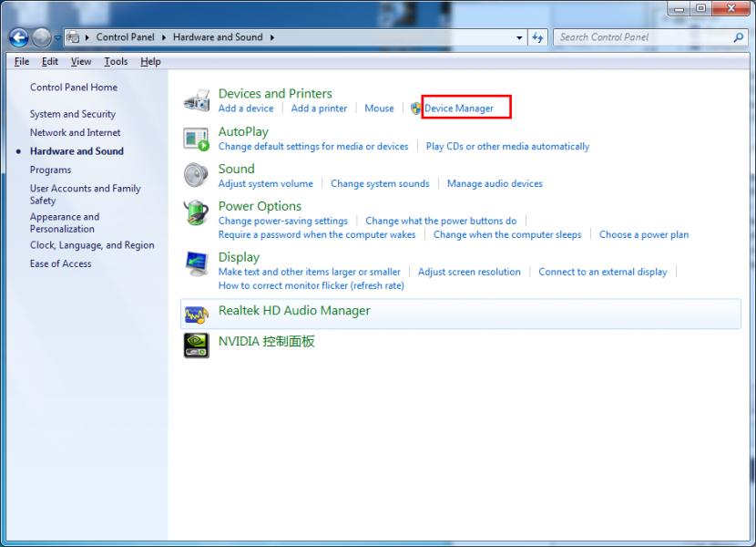Click Manage audio devices
756x547 pixels.
(495, 183)
